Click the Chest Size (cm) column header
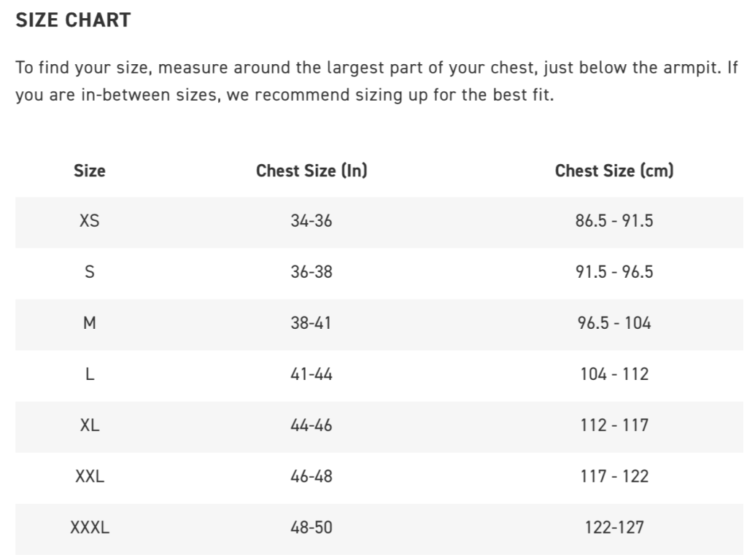The image size is (747, 560). pos(614,171)
